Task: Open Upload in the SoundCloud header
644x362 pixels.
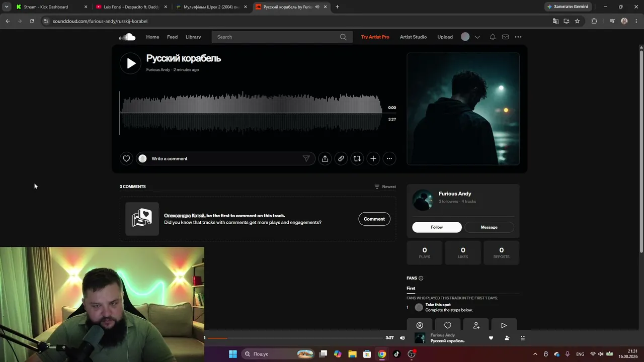Action: tap(445, 37)
